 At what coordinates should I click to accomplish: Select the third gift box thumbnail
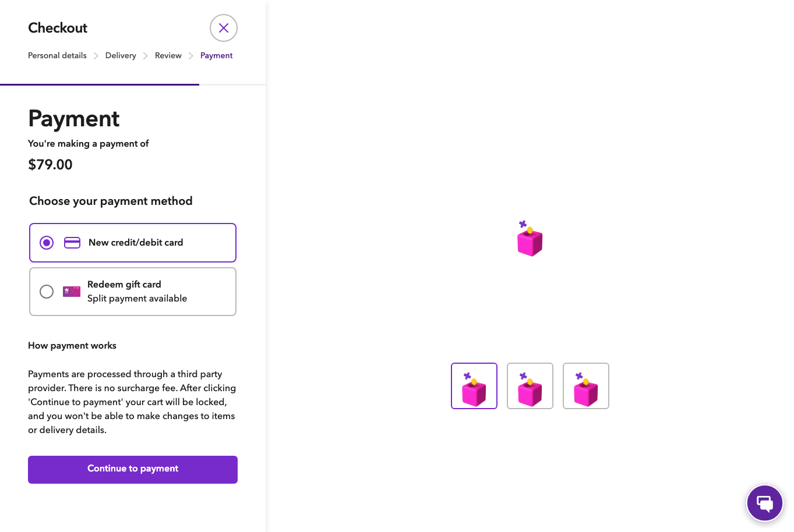click(586, 386)
